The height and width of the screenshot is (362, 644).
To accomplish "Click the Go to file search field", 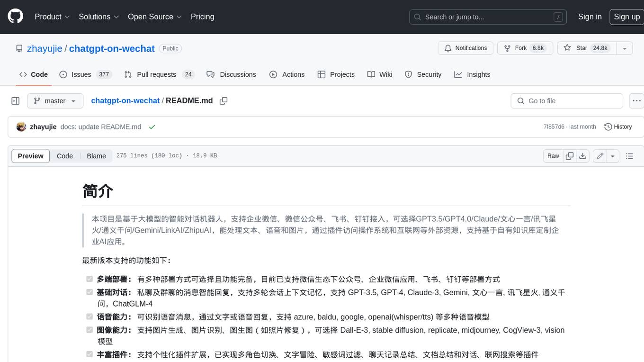I will tap(567, 101).
